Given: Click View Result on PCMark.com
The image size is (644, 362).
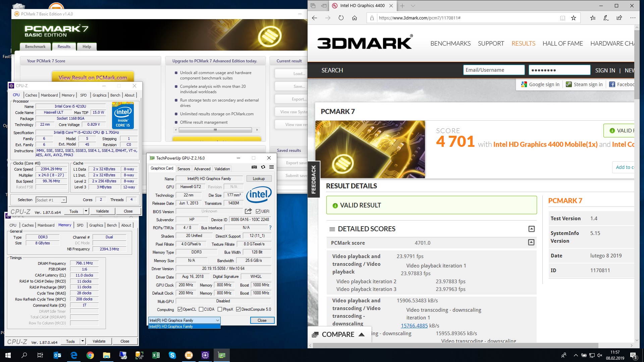Looking at the screenshot, I should click(93, 77).
